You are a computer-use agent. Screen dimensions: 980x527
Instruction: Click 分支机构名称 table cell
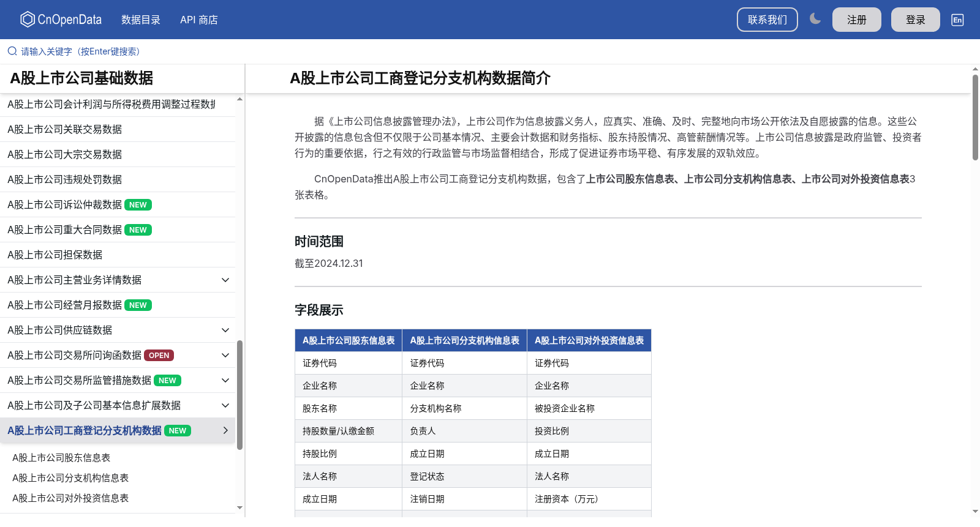464,408
